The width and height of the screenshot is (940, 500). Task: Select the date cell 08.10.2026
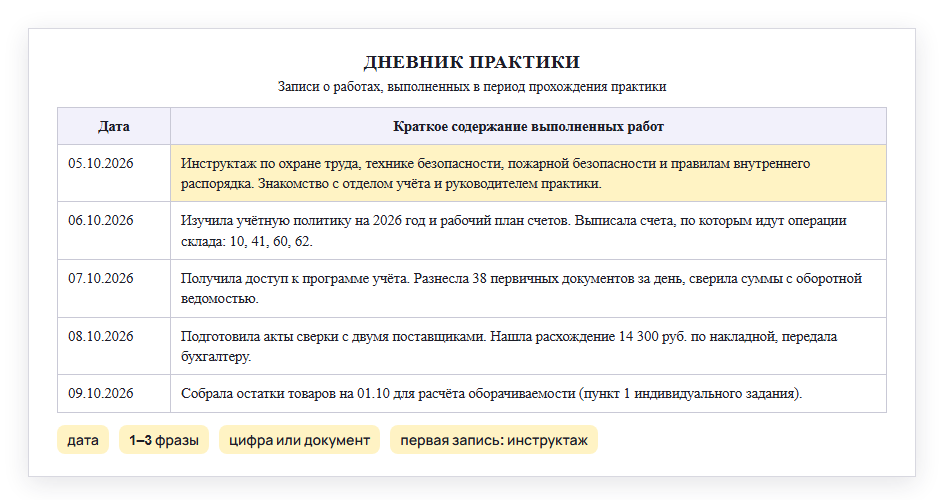[x=114, y=346]
